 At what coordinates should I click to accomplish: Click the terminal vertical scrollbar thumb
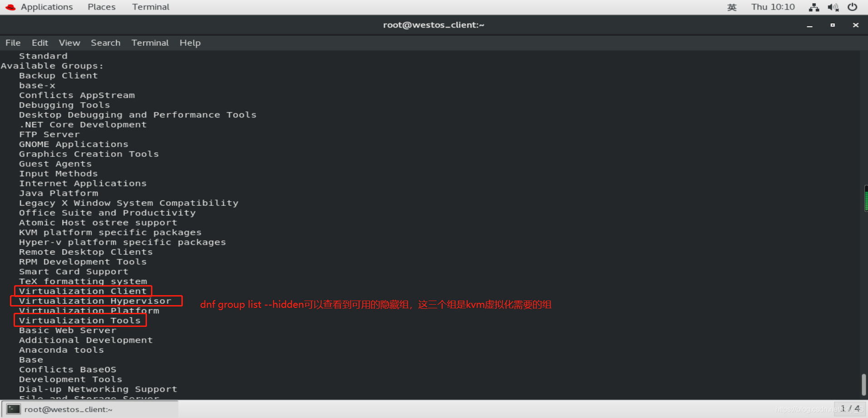tap(864, 384)
